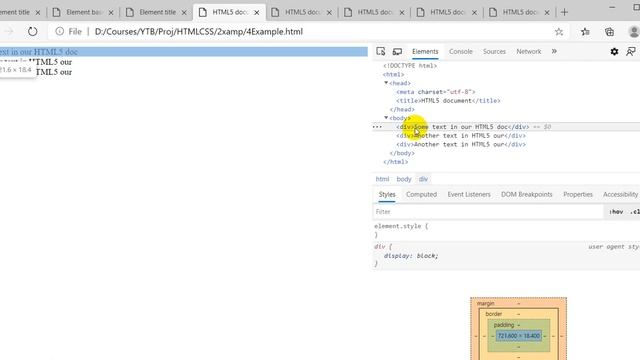Select the DOCTYPE html line

click(410, 65)
